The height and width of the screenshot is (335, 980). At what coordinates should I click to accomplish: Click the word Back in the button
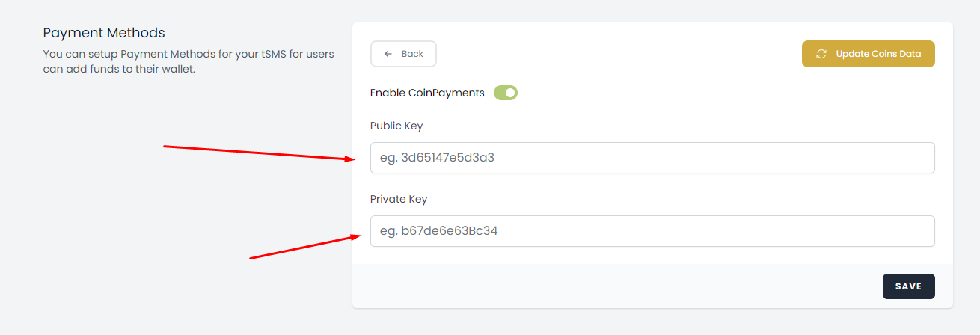pos(412,54)
